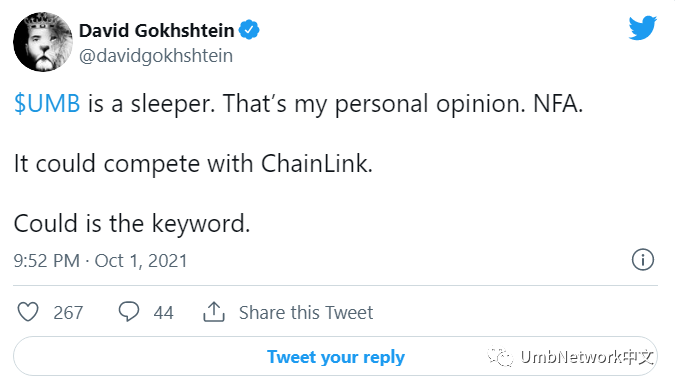The height and width of the screenshot is (386, 675).
Task: Click the 'is a sleeper' tweet text
Action: [152, 104]
